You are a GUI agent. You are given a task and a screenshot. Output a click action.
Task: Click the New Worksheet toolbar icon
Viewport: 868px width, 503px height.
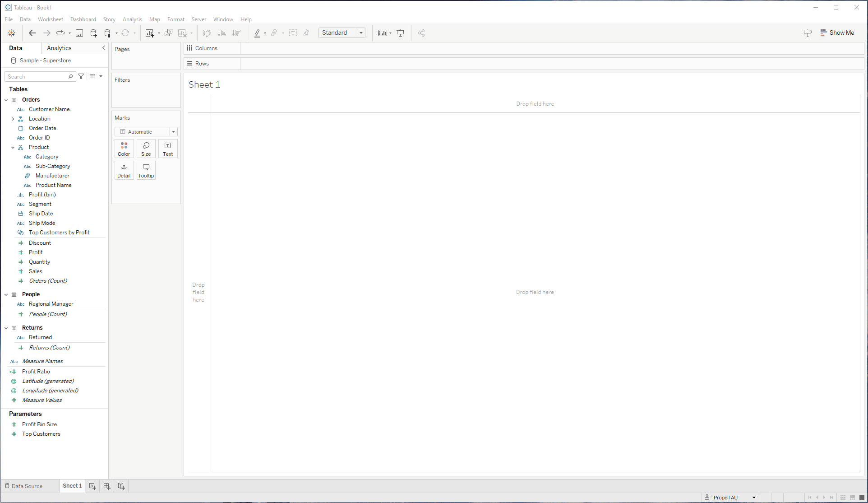[x=149, y=33]
